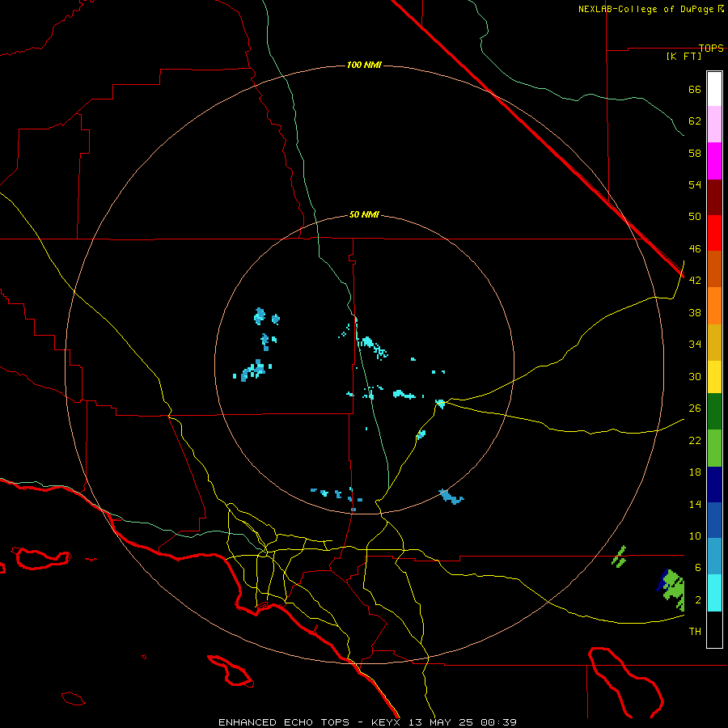Click the legend value '26'
Image resolution: width=728 pixels, height=728 pixels.
point(695,408)
